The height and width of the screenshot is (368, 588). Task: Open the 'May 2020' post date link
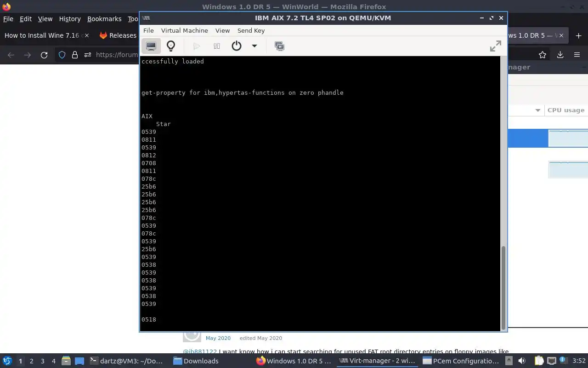pos(218,338)
